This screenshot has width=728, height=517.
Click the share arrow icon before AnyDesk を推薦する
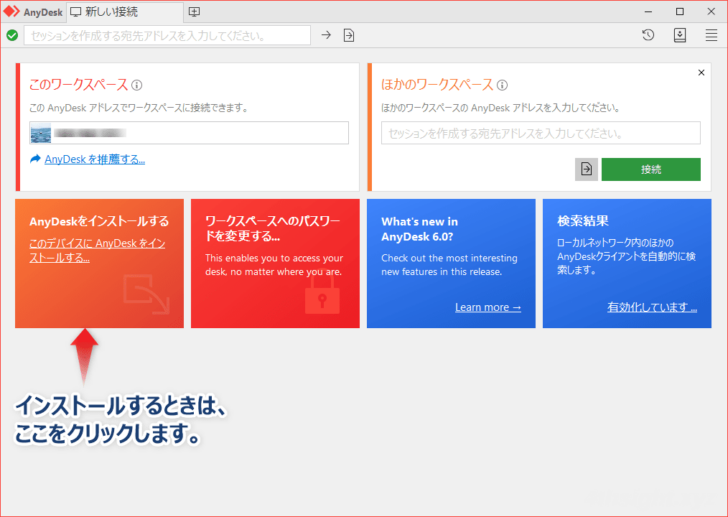pos(35,159)
